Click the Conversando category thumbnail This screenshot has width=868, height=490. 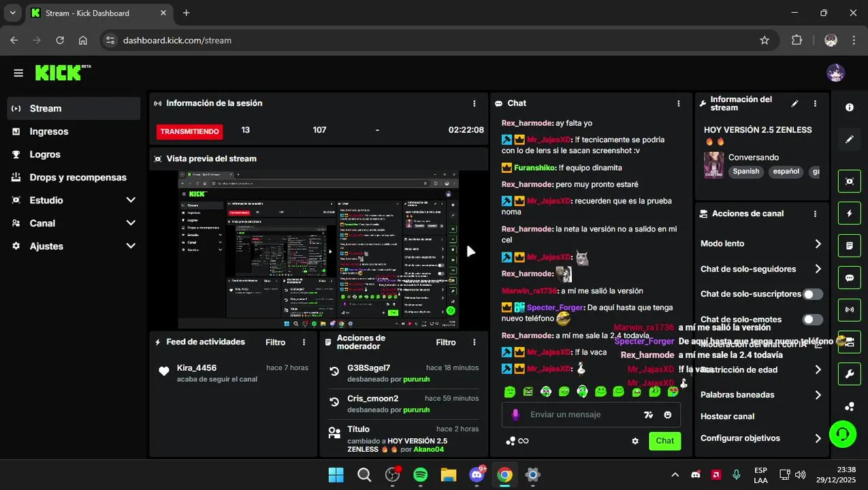(713, 165)
